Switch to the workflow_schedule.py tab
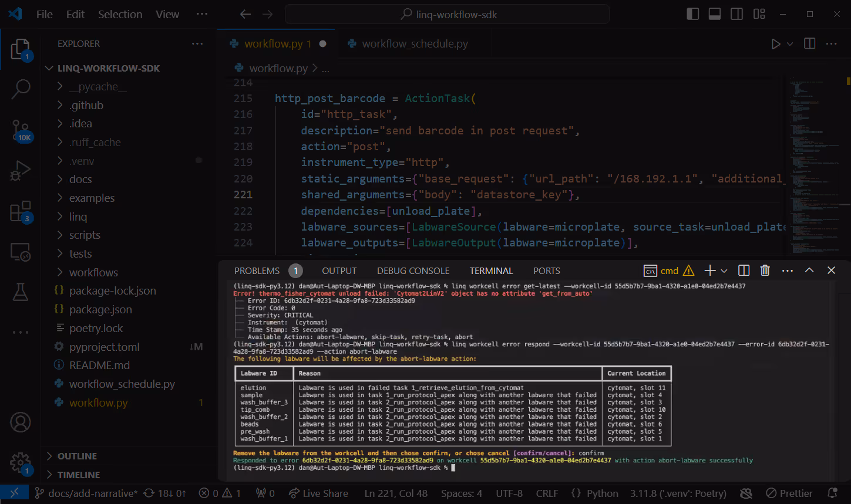Image resolution: width=851 pixels, height=504 pixels. pos(415,43)
